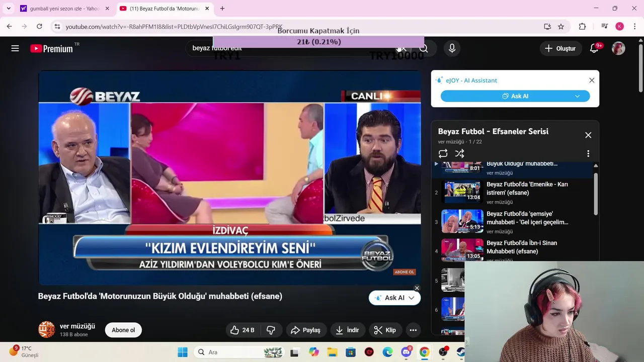Create a clip with Klip button

385,330
